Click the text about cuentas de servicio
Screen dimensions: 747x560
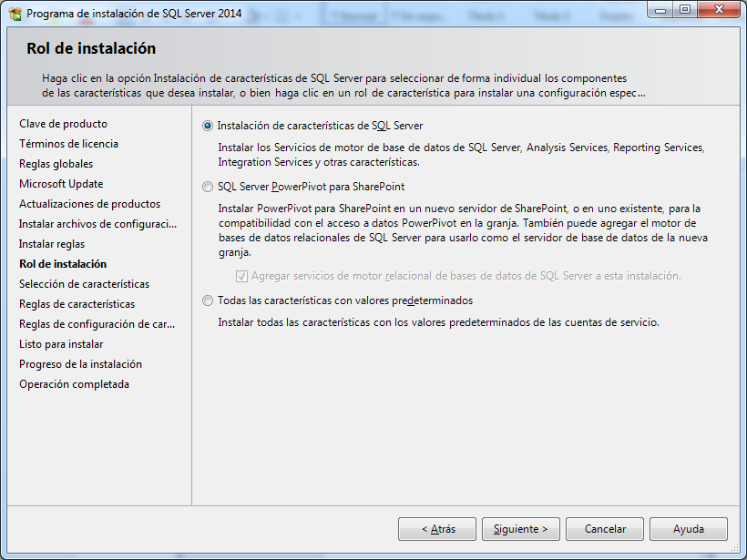point(439,322)
